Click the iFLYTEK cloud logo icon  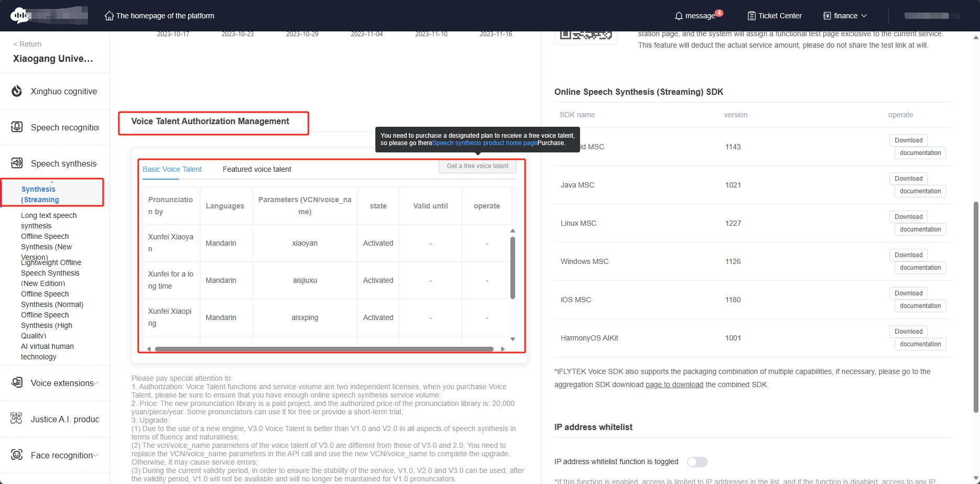[20, 16]
